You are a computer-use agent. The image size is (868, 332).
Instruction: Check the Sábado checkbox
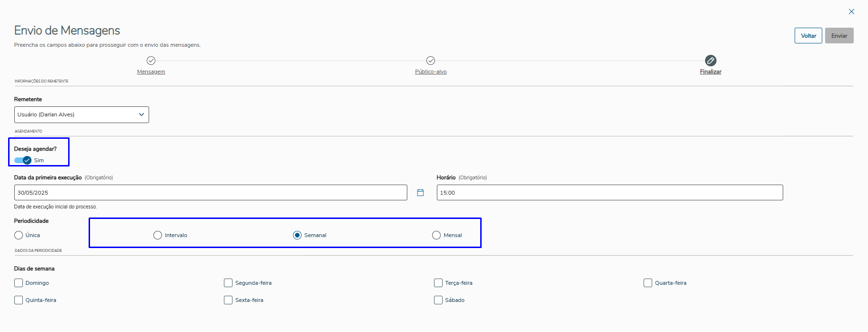pos(438,300)
